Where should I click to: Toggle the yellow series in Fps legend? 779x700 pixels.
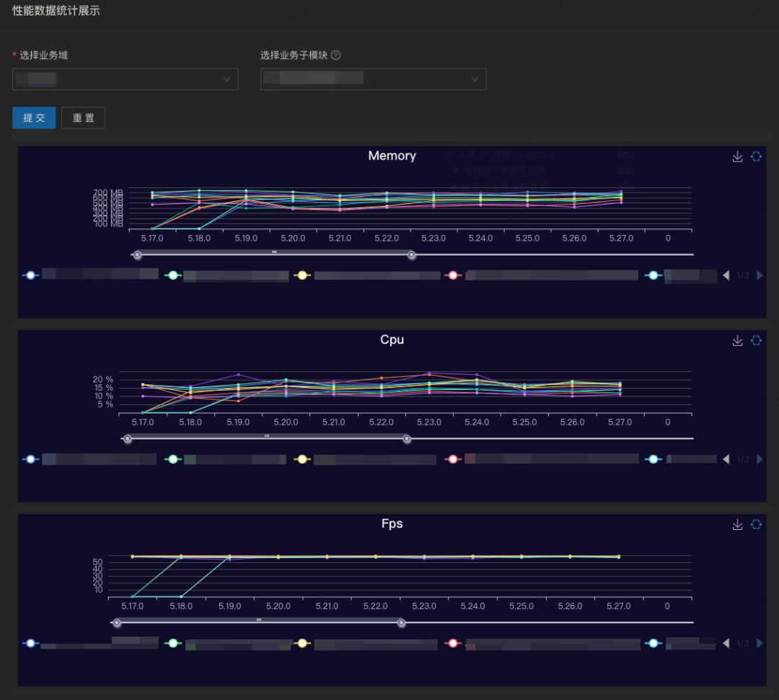(302, 643)
